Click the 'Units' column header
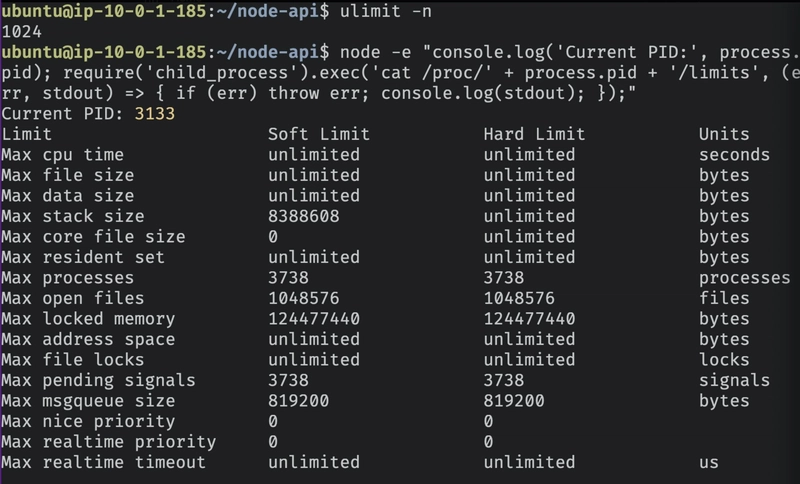The height and width of the screenshot is (484, 800). [724, 134]
